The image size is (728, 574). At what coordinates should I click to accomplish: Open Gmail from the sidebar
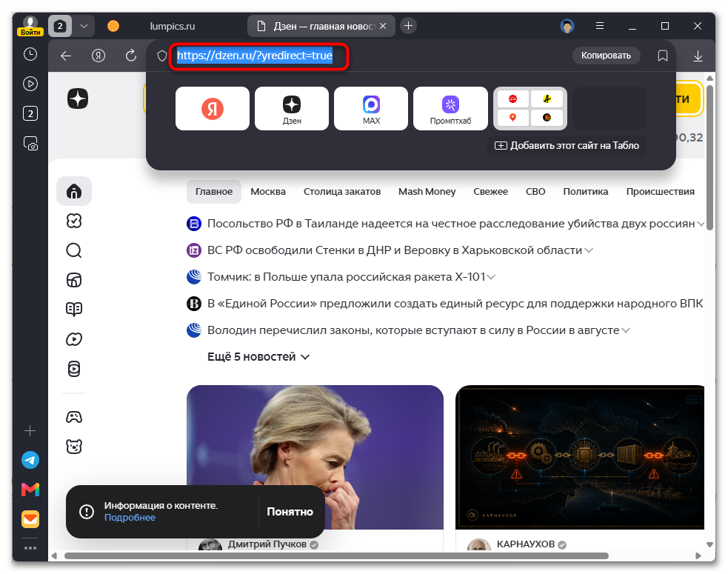click(30, 490)
